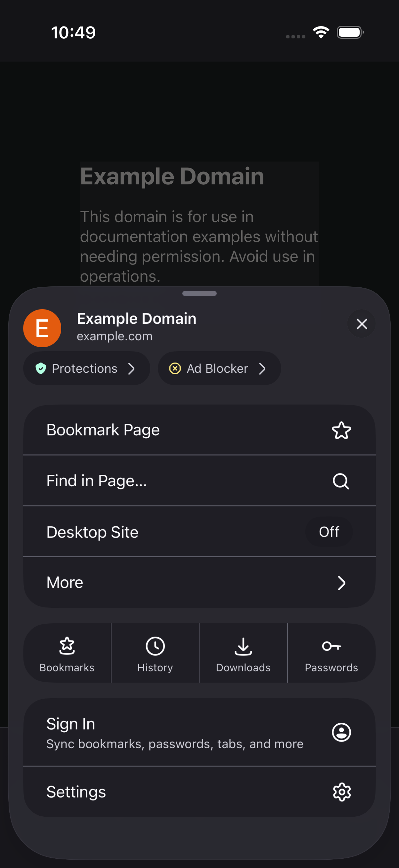The image size is (399, 868).
Task: Expand the Protections chevron
Action: 131,369
